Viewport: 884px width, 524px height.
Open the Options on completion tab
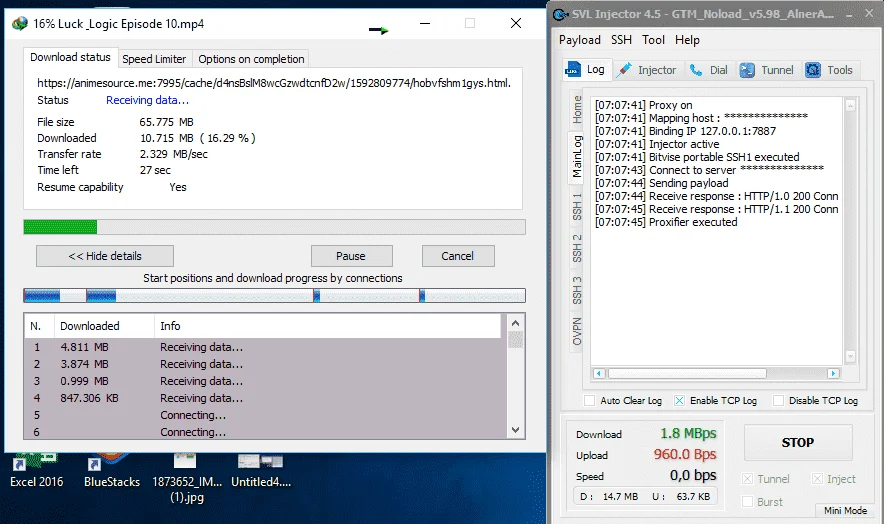(x=251, y=59)
